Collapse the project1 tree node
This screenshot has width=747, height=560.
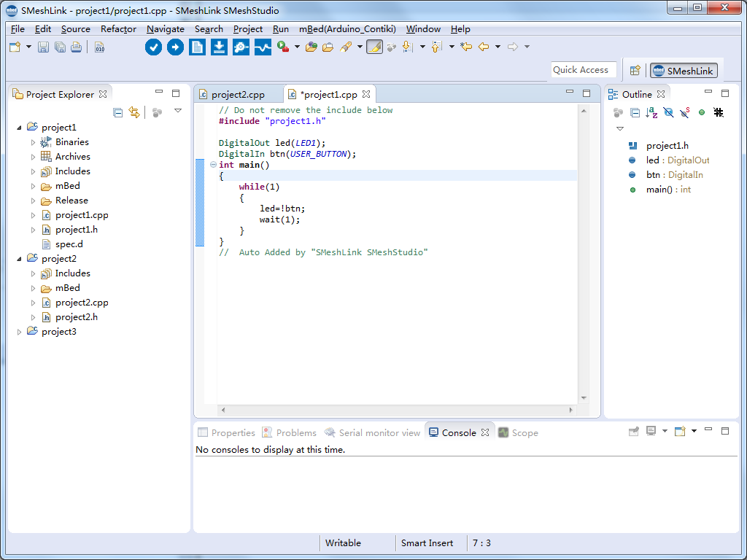coord(19,128)
